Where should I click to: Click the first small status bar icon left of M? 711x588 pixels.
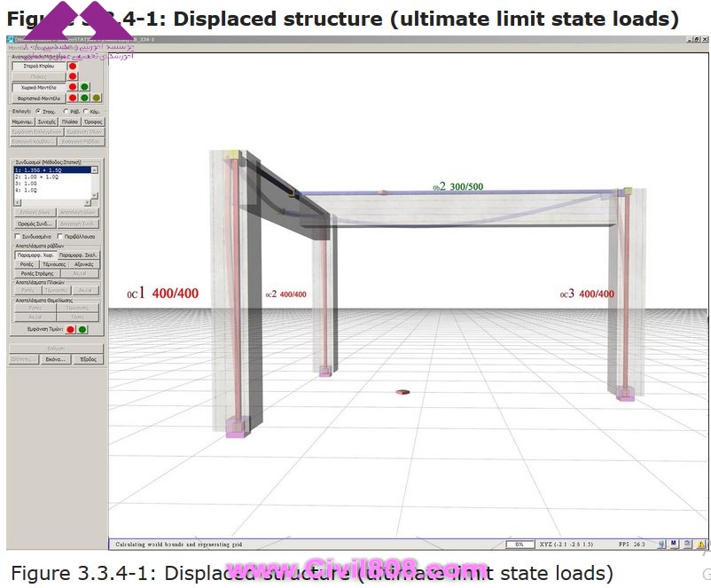[x=661, y=544]
